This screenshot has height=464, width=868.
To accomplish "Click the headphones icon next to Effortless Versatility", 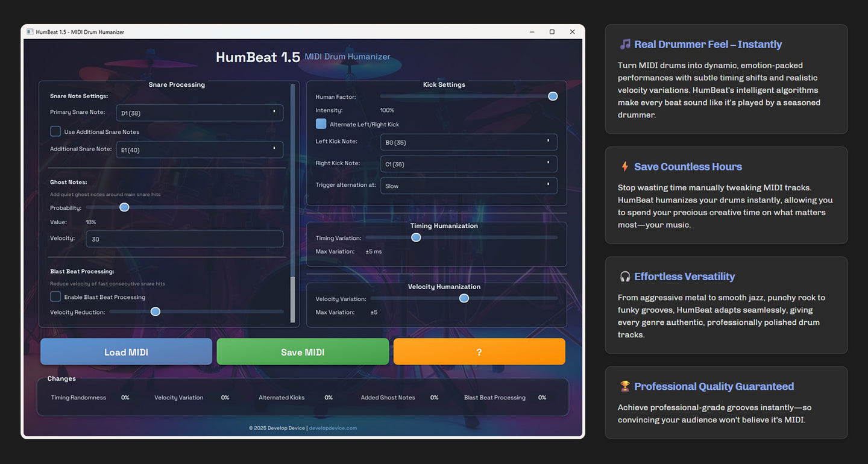I will point(624,277).
